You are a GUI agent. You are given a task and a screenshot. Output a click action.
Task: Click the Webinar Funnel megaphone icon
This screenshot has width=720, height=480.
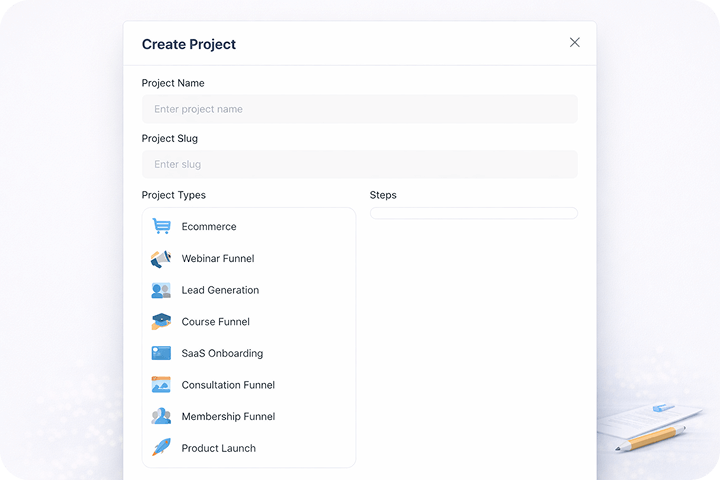point(161,259)
